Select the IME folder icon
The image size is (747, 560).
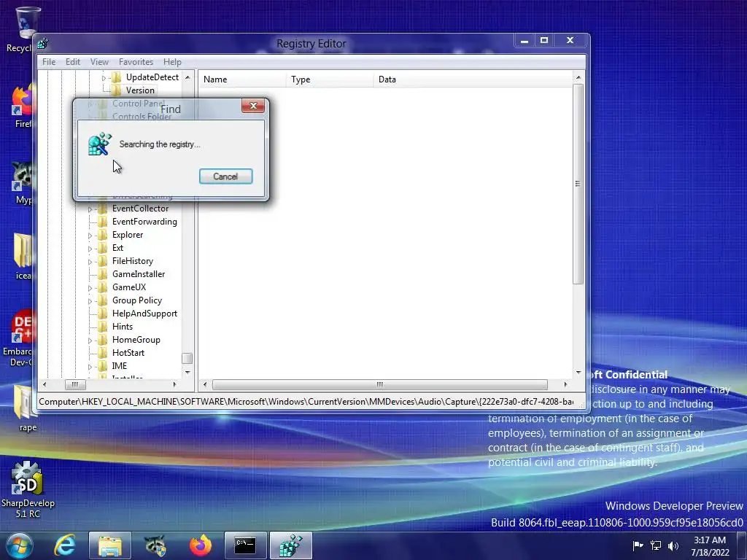click(x=102, y=366)
